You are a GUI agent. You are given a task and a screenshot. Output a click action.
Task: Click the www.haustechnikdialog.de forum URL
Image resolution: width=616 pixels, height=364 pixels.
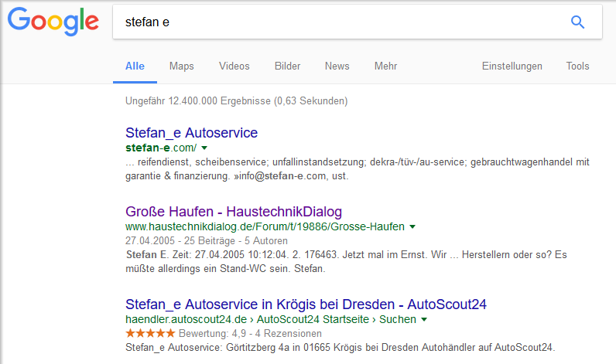coord(265,226)
